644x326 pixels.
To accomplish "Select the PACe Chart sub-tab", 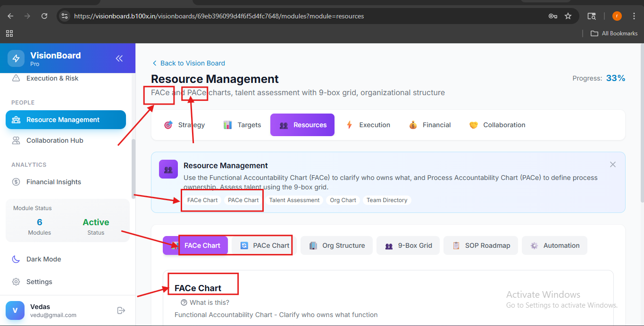I will pyautogui.click(x=264, y=245).
